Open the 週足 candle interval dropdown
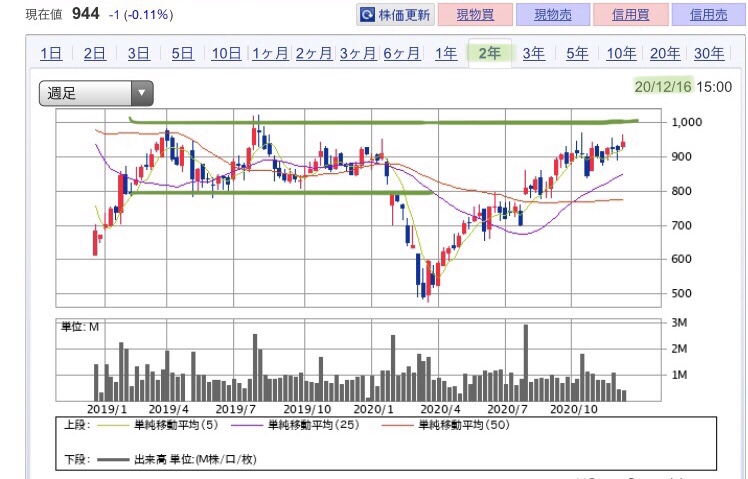Viewport: 748px width, 479px height. (x=96, y=93)
